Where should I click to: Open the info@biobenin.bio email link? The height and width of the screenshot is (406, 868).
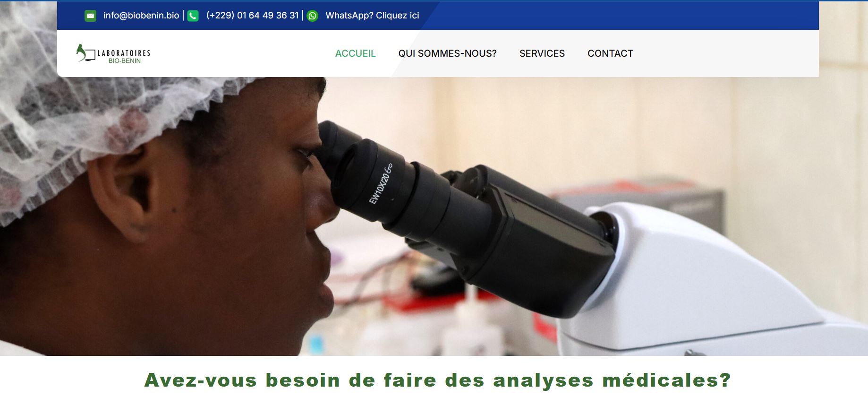[x=141, y=16]
